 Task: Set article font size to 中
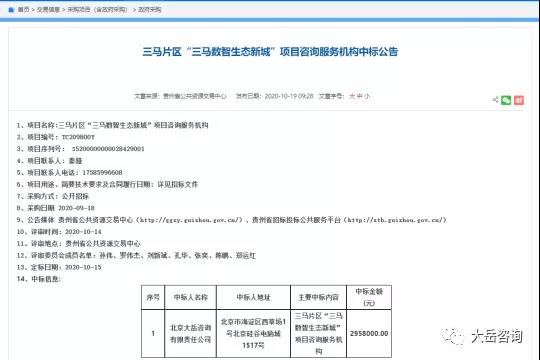coord(360,96)
